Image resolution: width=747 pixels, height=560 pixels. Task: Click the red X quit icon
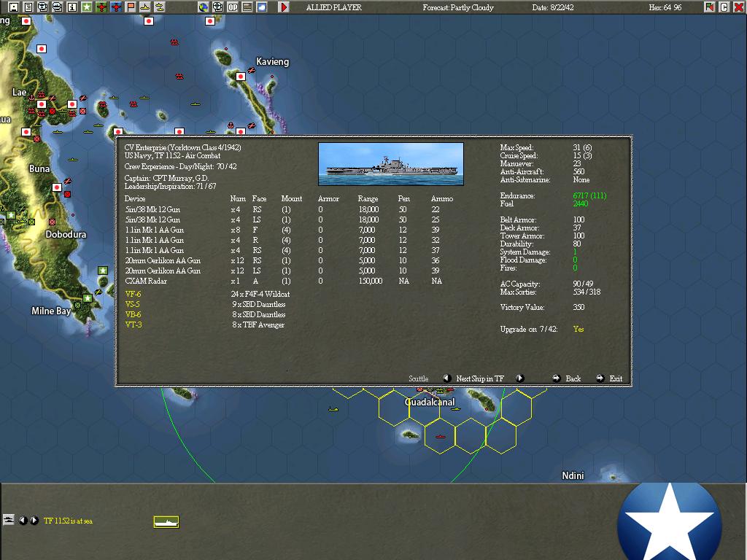[x=738, y=7]
